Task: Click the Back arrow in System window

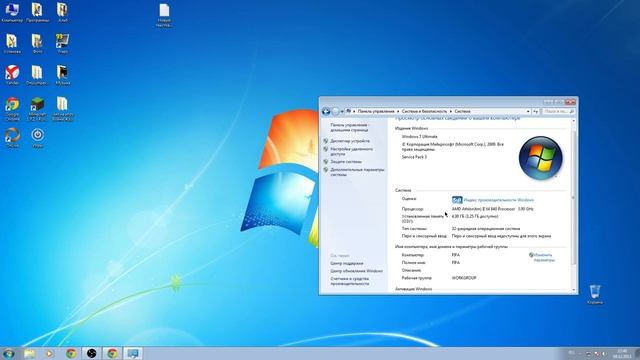Action: tap(326, 111)
